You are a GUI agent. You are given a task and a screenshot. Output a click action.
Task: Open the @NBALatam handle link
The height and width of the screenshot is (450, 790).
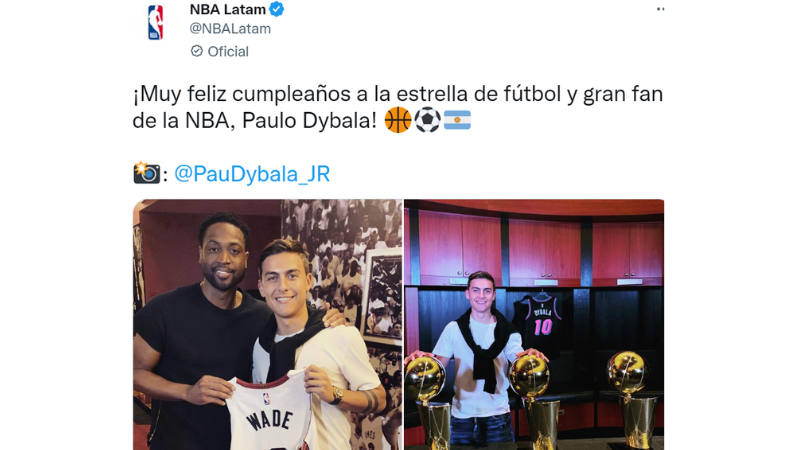point(230,29)
